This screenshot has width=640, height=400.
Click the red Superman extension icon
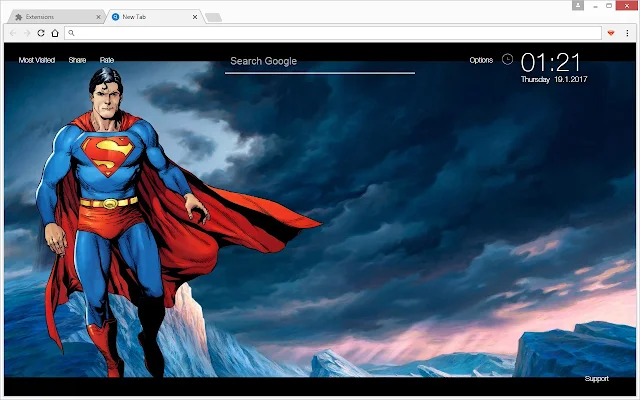pos(611,33)
